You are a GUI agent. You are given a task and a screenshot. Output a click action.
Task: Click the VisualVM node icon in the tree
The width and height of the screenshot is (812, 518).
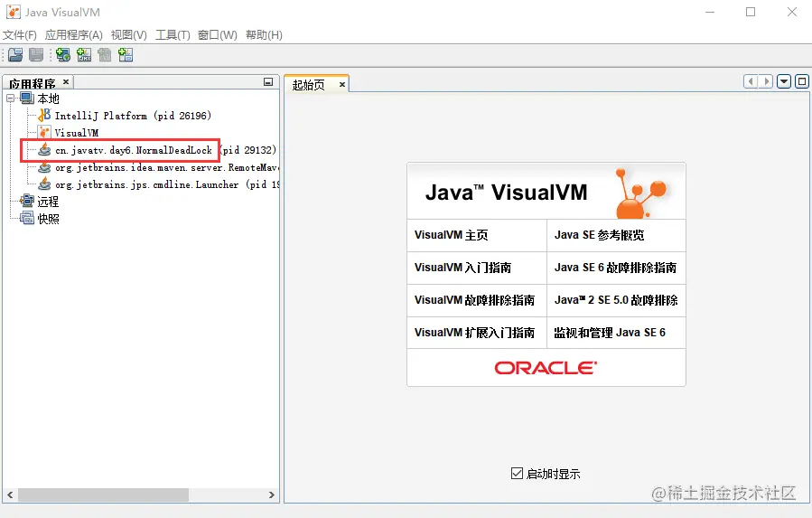[x=44, y=132]
